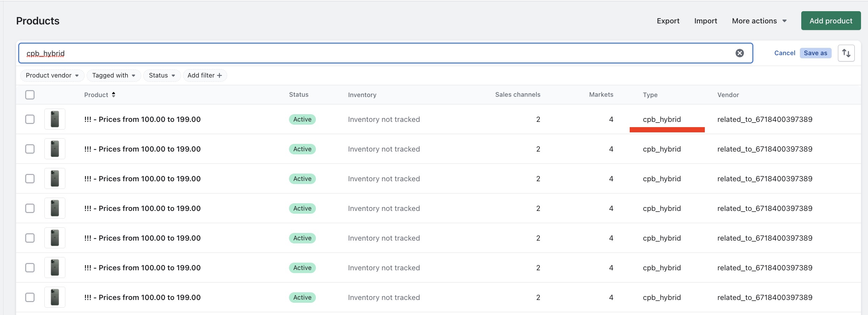Check the first product row's checkbox

click(30, 119)
